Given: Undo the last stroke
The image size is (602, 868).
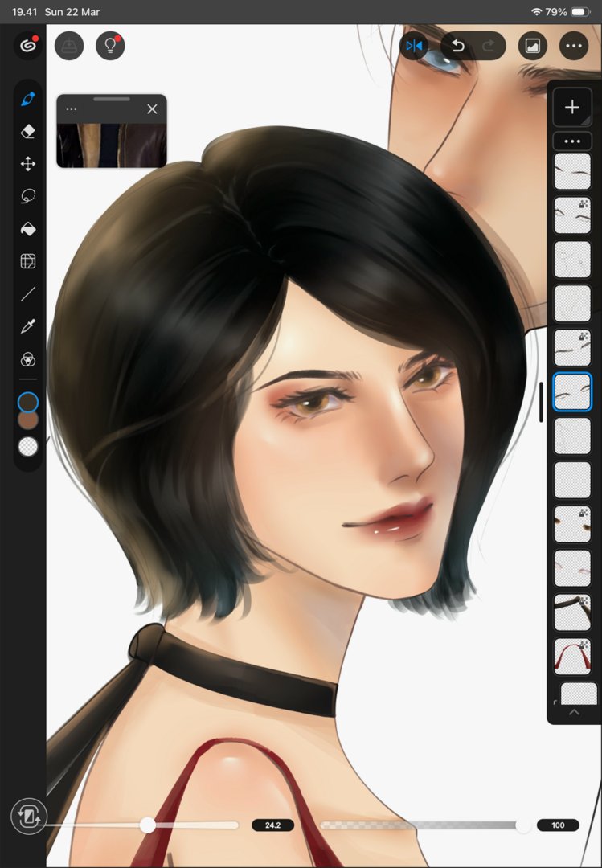Looking at the screenshot, I should point(457,45).
